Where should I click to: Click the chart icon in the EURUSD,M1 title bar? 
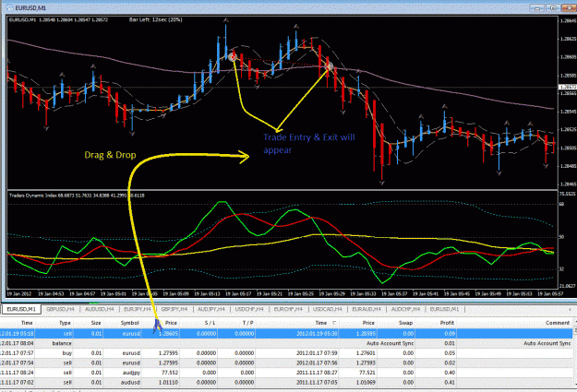[9, 7]
